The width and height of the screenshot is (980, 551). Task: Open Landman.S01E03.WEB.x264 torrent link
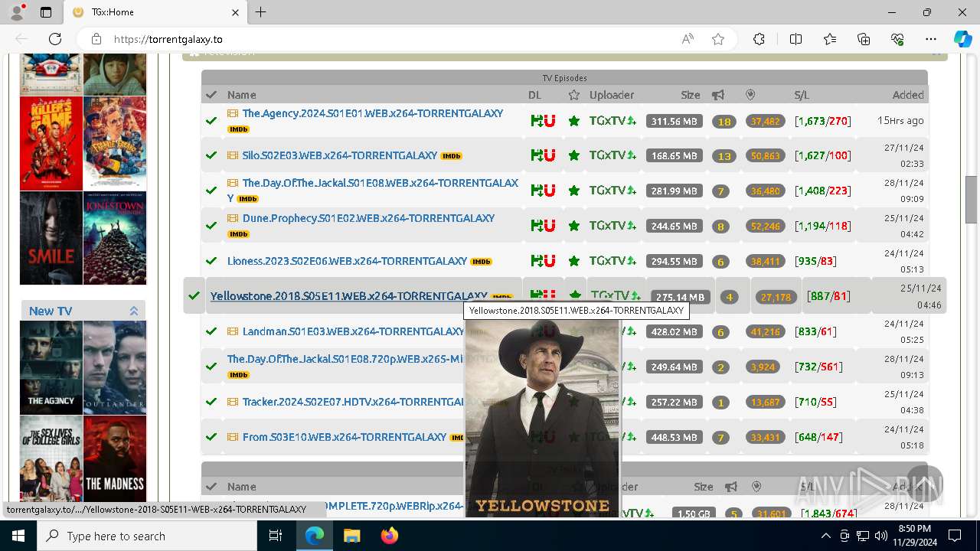point(353,331)
